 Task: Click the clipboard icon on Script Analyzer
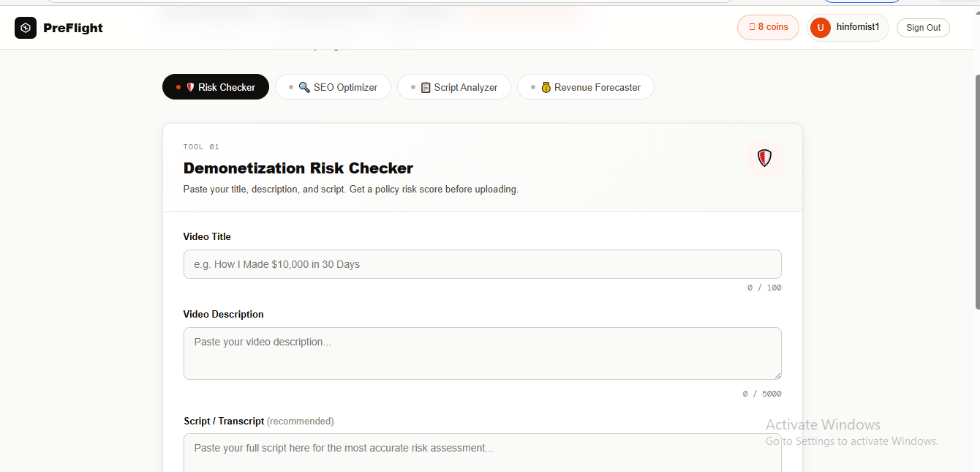pos(426,87)
